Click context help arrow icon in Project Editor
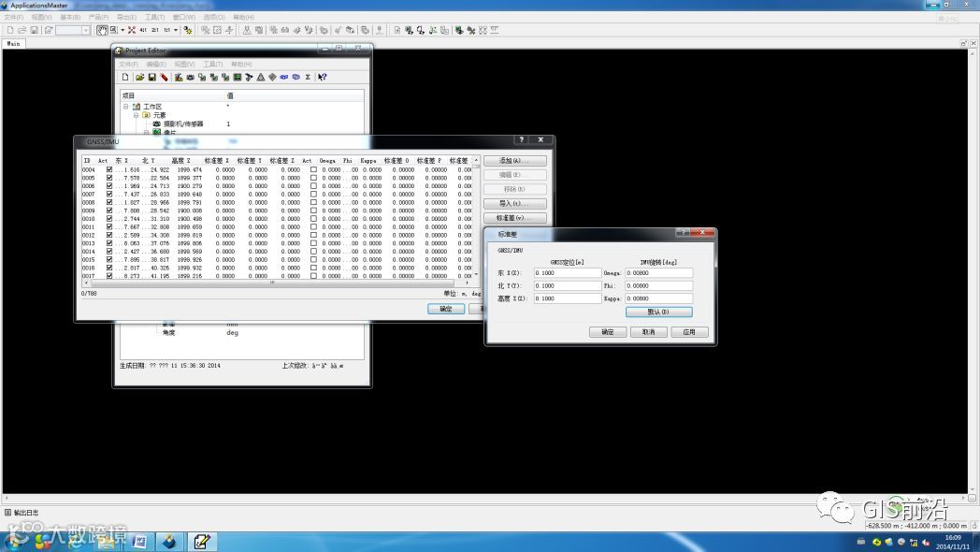 322,77
